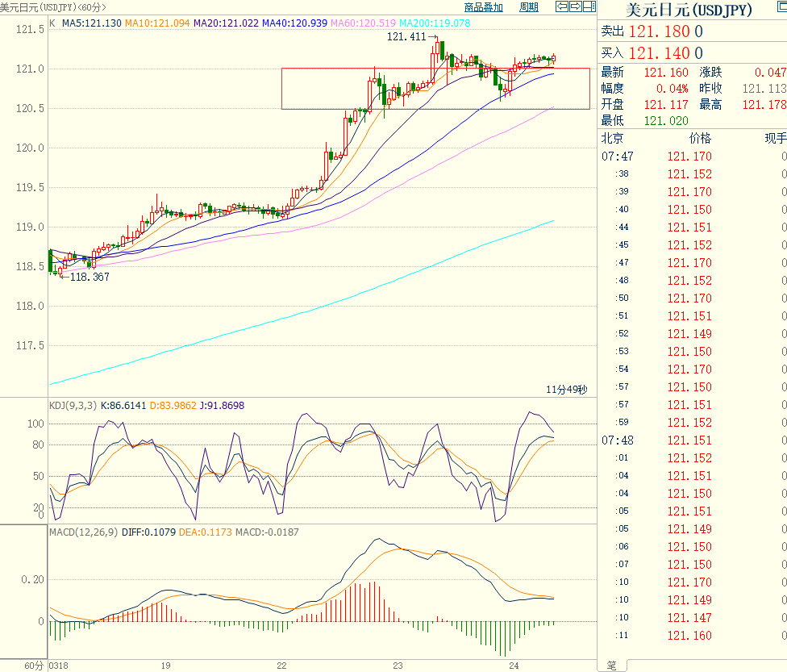This screenshot has width=787, height=672.
Task: Select the :38 tick row time
Action: click(623, 173)
